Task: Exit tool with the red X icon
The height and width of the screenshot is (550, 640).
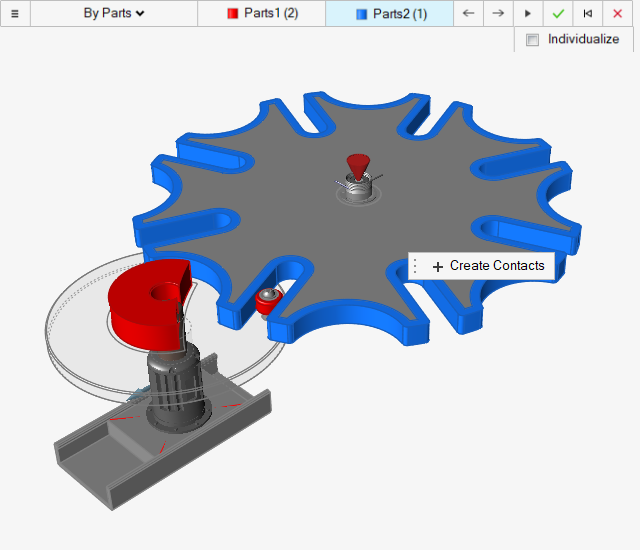Action: click(617, 13)
